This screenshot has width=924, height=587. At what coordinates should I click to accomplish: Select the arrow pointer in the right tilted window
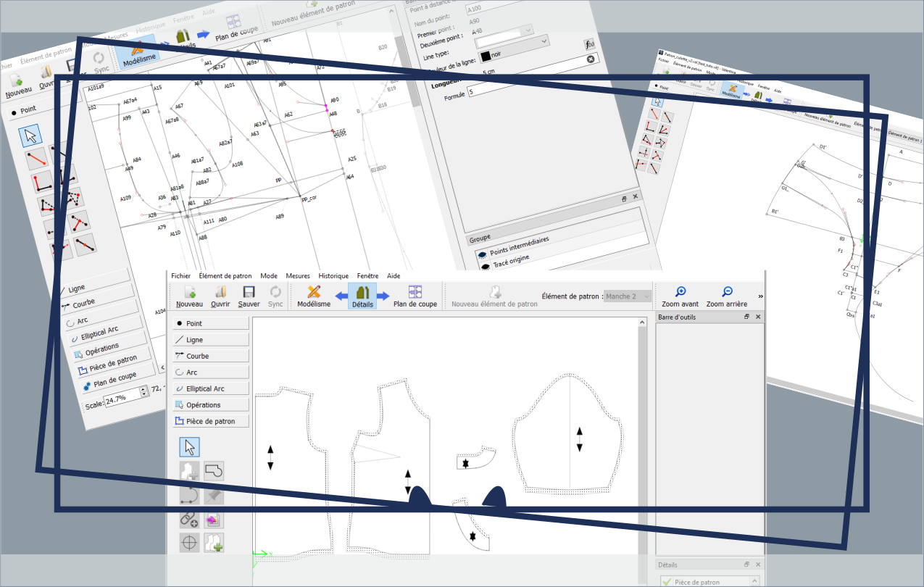(657, 101)
